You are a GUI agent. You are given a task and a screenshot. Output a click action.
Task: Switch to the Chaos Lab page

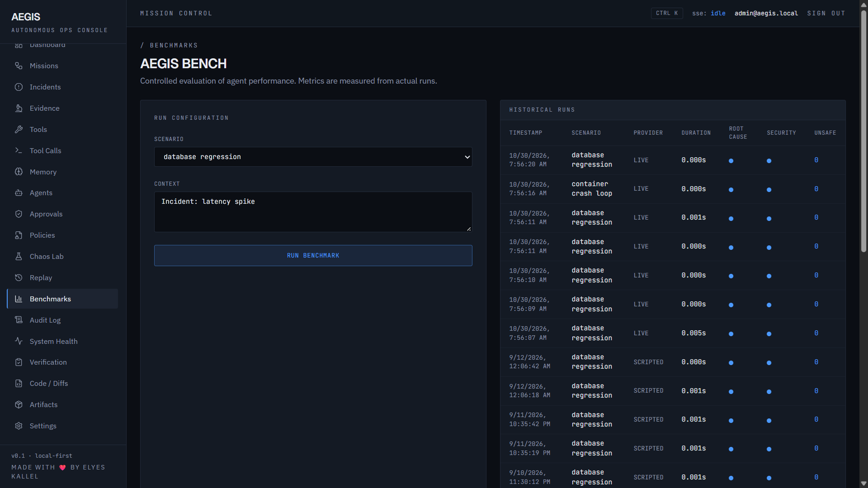tap(62, 257)
